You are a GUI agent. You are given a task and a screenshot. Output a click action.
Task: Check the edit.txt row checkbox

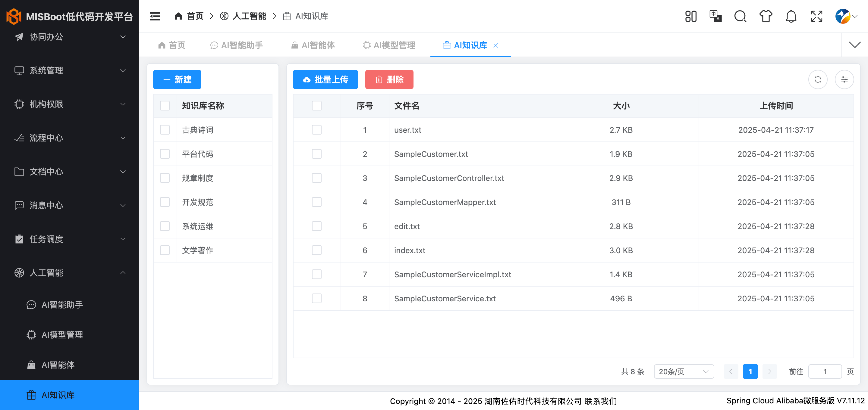316,226
